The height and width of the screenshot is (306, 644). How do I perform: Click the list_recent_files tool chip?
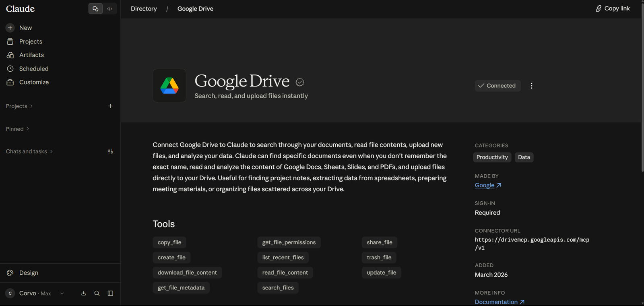283,258
